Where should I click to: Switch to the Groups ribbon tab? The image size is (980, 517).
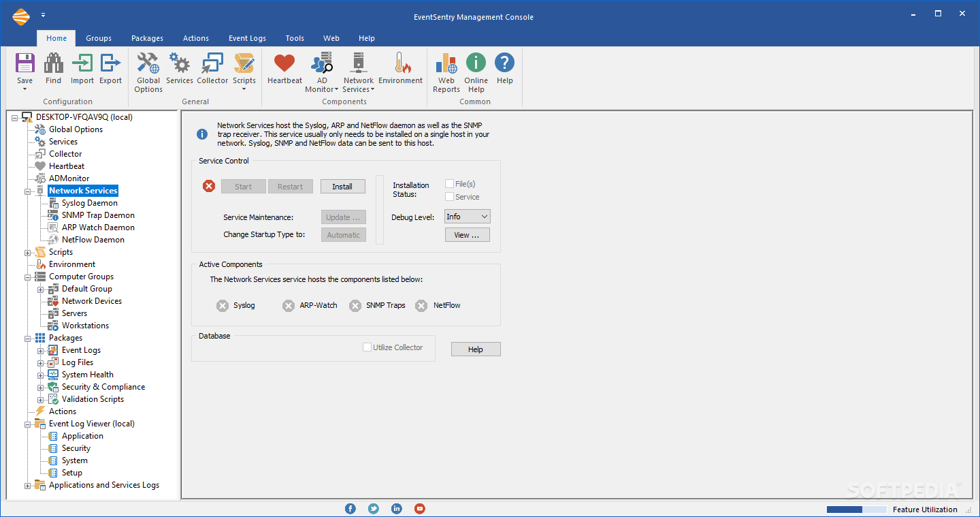tap(99, 38)
